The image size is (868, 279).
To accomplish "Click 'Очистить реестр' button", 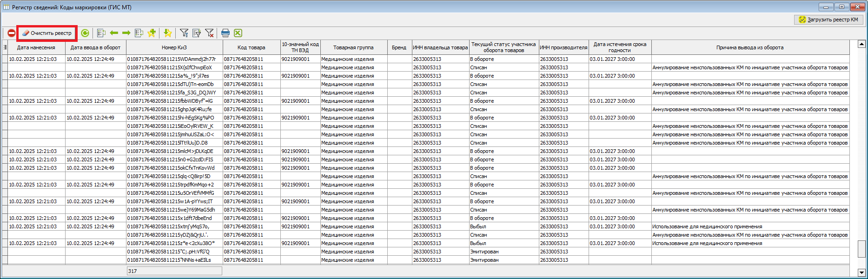I will point(47,33).
